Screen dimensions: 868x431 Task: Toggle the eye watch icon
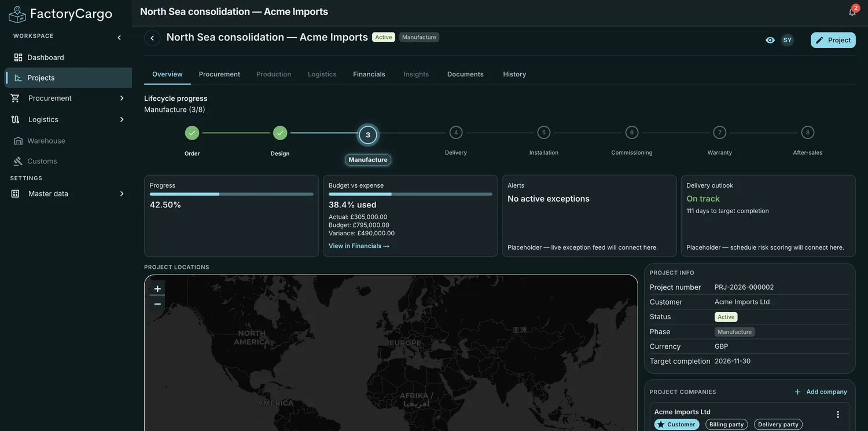pos(770,40)
